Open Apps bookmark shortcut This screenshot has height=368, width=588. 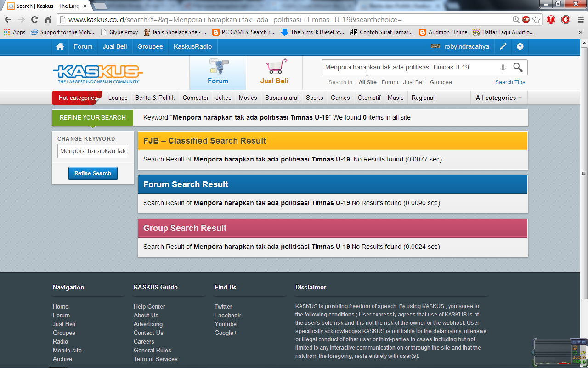[14, 32]
